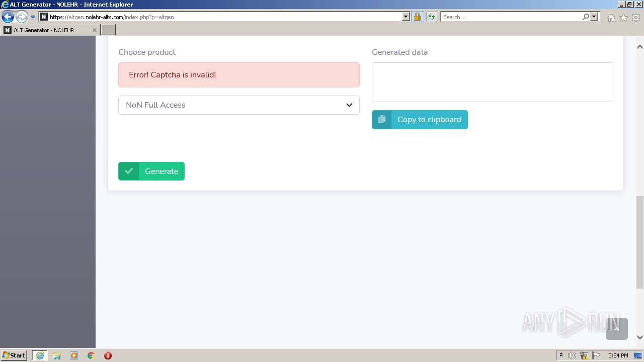Click the IE Back navigation arrow

pyautogui.click(x=8, y=17)
